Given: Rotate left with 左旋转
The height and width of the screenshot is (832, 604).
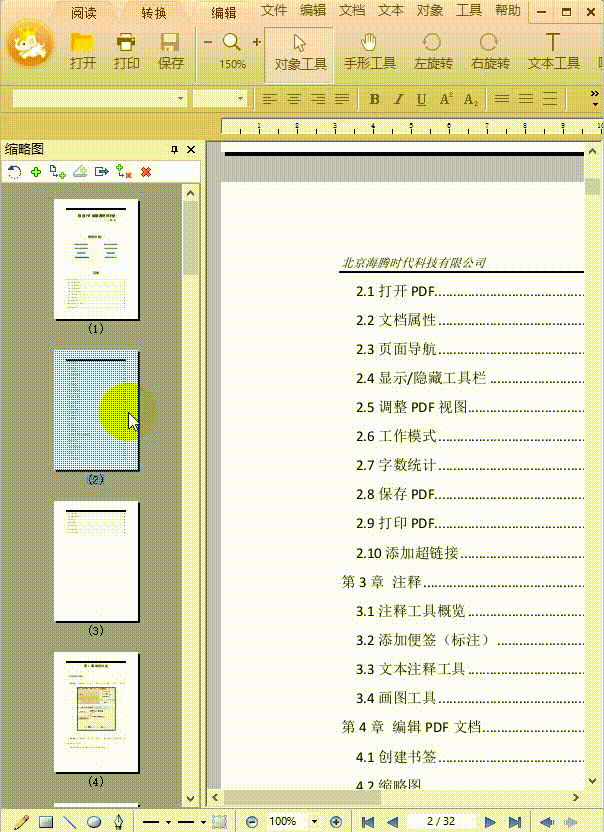Looking at the screenshot, I should pos(433,52).
